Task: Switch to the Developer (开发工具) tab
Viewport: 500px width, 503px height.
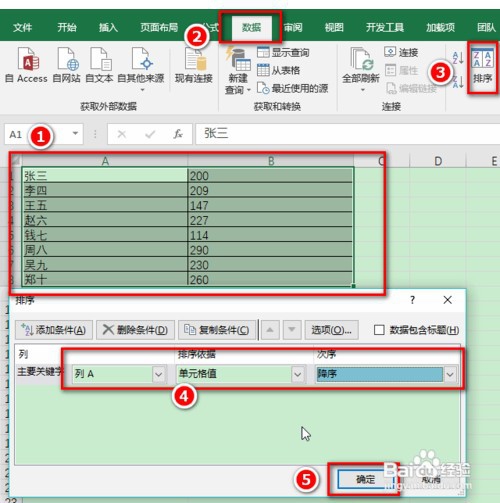Action: pos(385,27)
